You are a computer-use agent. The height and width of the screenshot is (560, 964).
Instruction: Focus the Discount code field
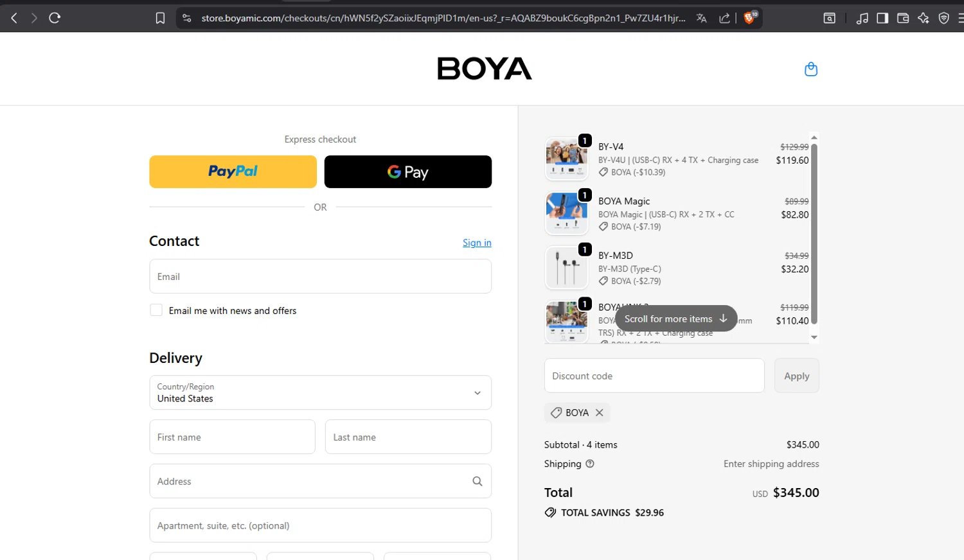(x=654, y=376)
